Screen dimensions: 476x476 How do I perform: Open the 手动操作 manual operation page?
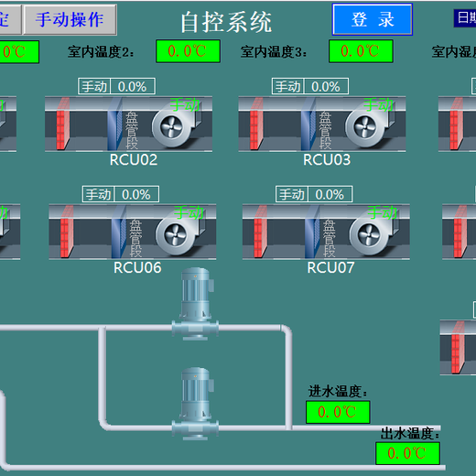(70, 19)
